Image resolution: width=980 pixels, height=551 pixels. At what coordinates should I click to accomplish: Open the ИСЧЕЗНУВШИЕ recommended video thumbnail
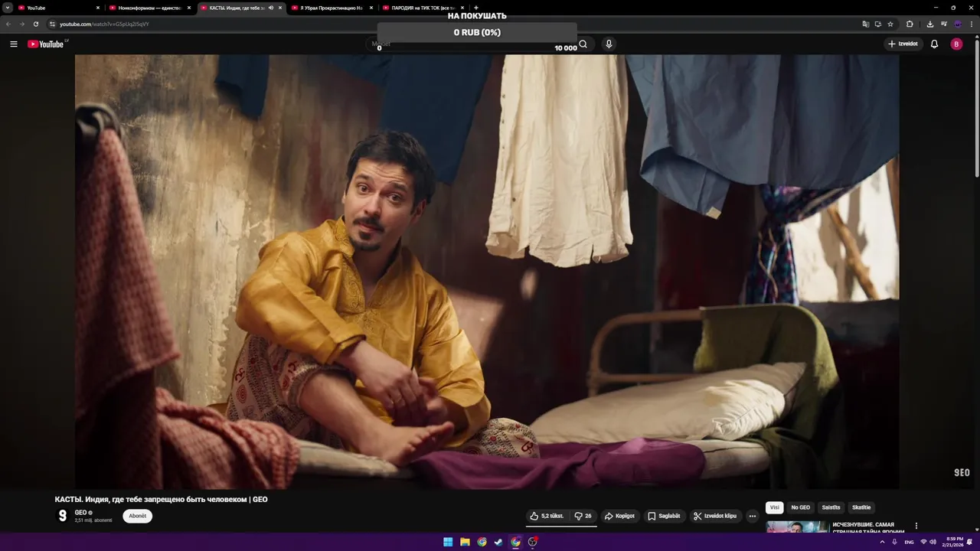pyautogui.click(x=797, y=527)
